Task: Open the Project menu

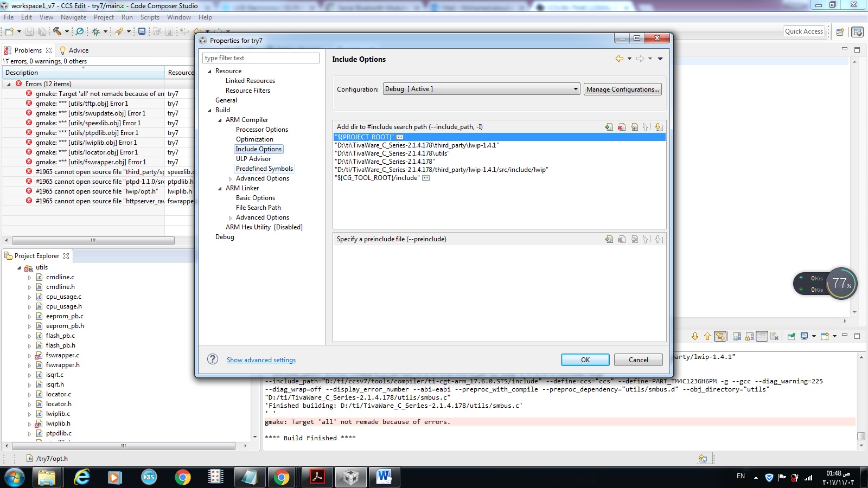Action: (x=104, y=17)
